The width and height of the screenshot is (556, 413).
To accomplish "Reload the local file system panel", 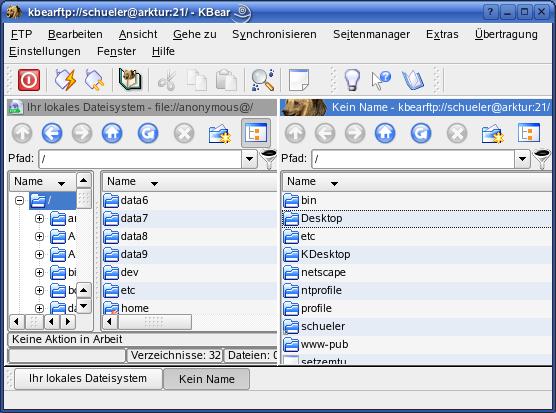I will [x=148, y=133].
